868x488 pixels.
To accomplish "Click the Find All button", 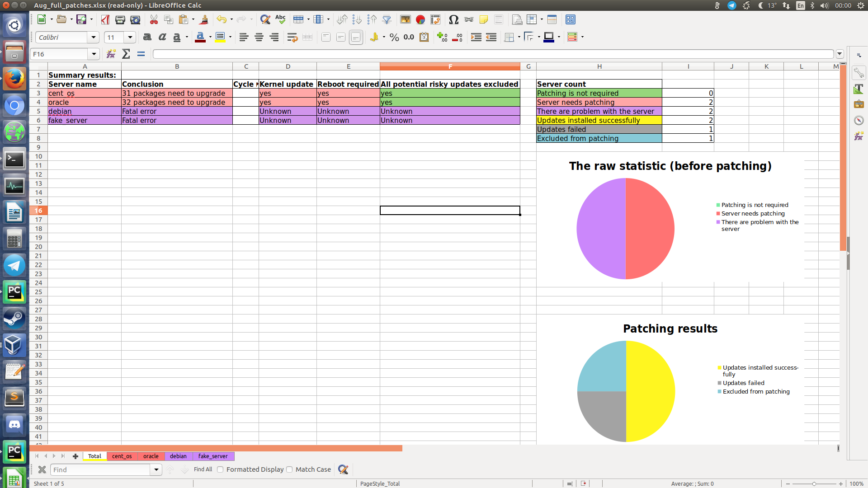I will 203,469.
